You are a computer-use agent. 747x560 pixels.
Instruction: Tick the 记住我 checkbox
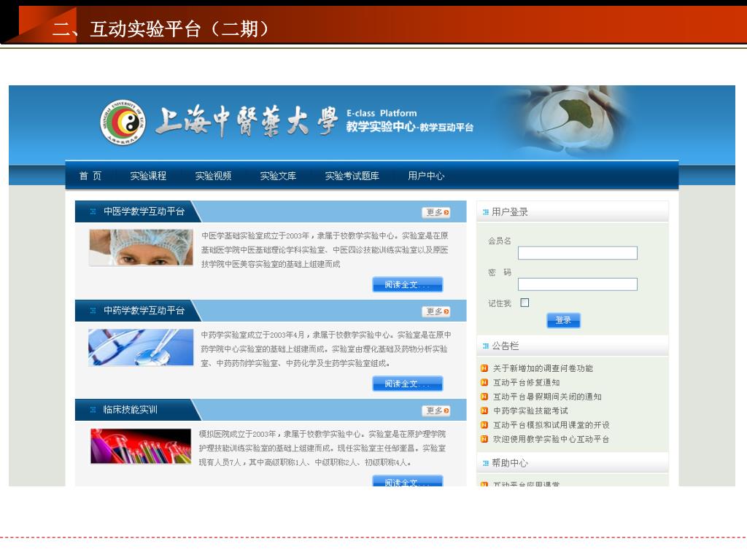pos(525,303)
